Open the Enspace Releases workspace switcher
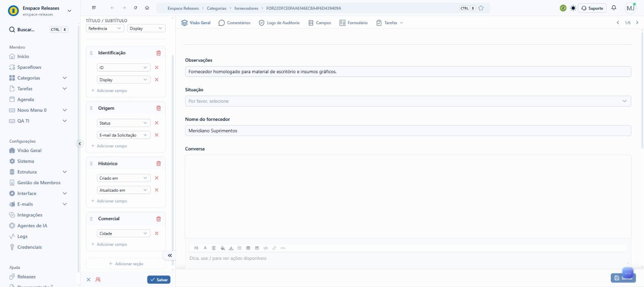This screenshot has width=644, height=287. point(40,11)
